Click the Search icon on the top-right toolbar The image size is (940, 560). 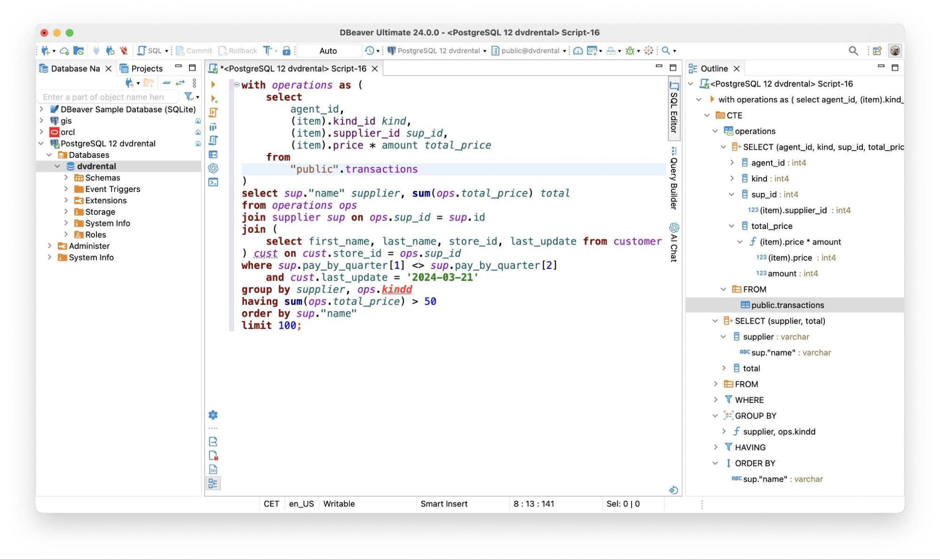[853, 50]
